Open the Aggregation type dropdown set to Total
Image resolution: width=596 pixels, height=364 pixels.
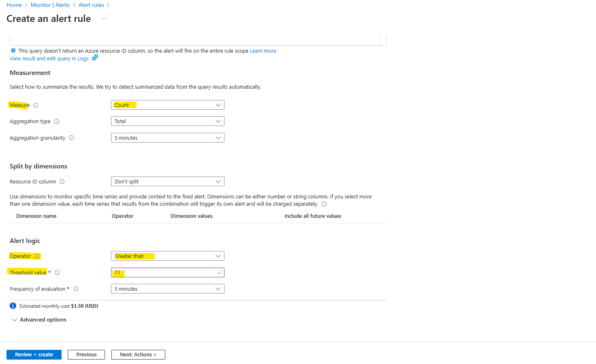point(168,121)
